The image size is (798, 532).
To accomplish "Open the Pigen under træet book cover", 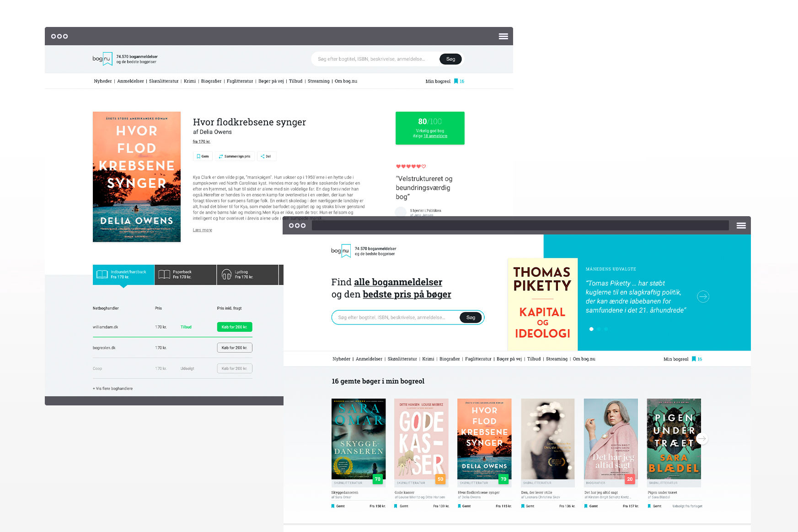I will pyautogui.click(x=674, y=439).
